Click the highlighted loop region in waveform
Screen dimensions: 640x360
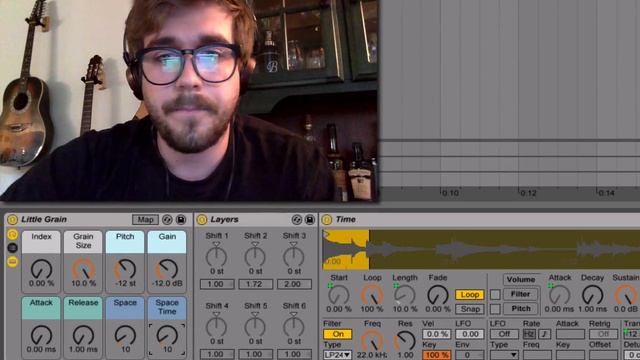click(346, 250)
